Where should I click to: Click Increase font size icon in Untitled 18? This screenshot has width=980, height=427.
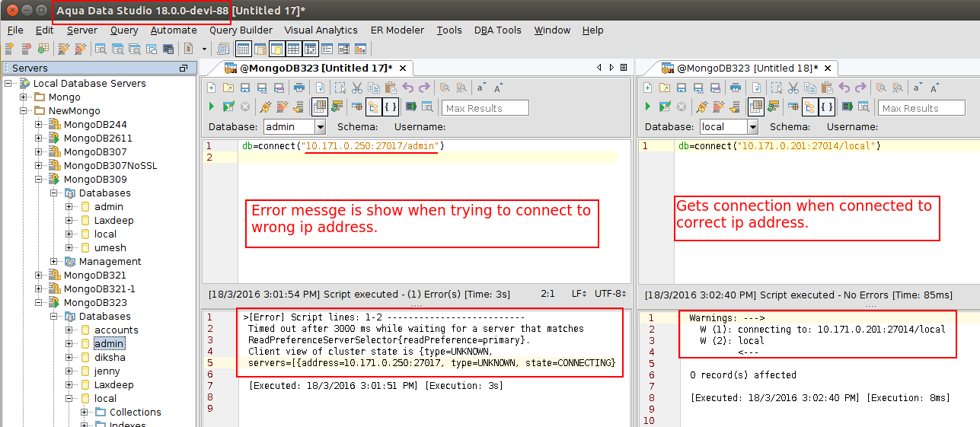pyautogui.click(x=934, y=88)
